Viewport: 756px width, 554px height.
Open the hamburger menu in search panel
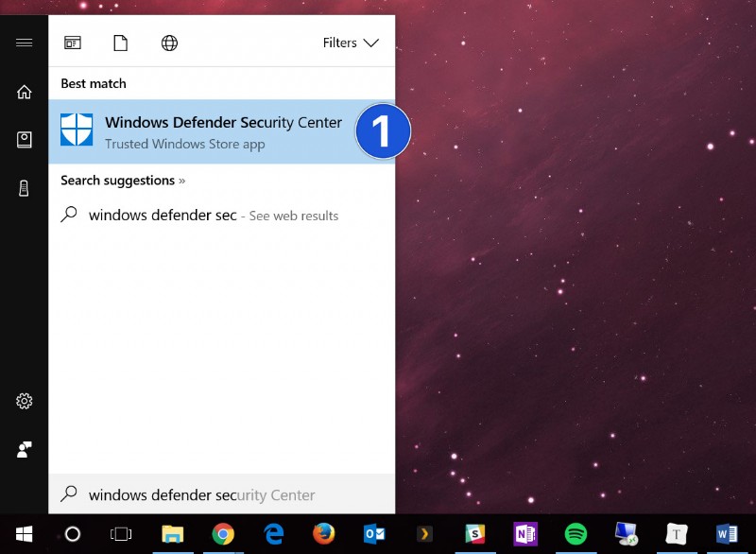pos(25,43)
